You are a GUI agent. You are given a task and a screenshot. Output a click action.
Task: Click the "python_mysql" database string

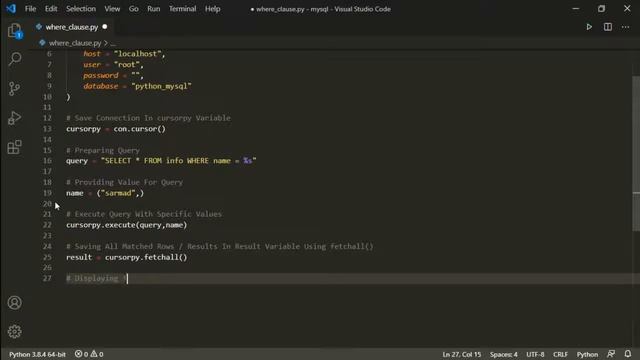pyautogui.click(x=161, y=86)
